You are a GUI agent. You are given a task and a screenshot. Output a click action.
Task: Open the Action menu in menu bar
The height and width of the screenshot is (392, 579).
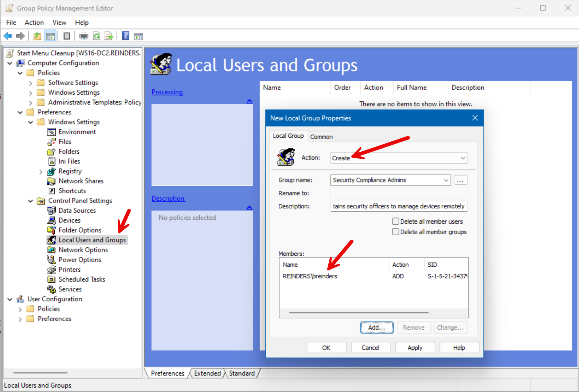click(x=34, y=23)
